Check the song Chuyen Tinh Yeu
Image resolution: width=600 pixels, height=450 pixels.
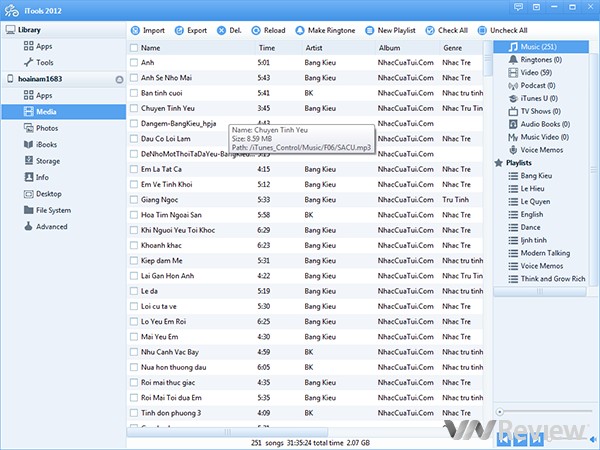pos(134,108)
